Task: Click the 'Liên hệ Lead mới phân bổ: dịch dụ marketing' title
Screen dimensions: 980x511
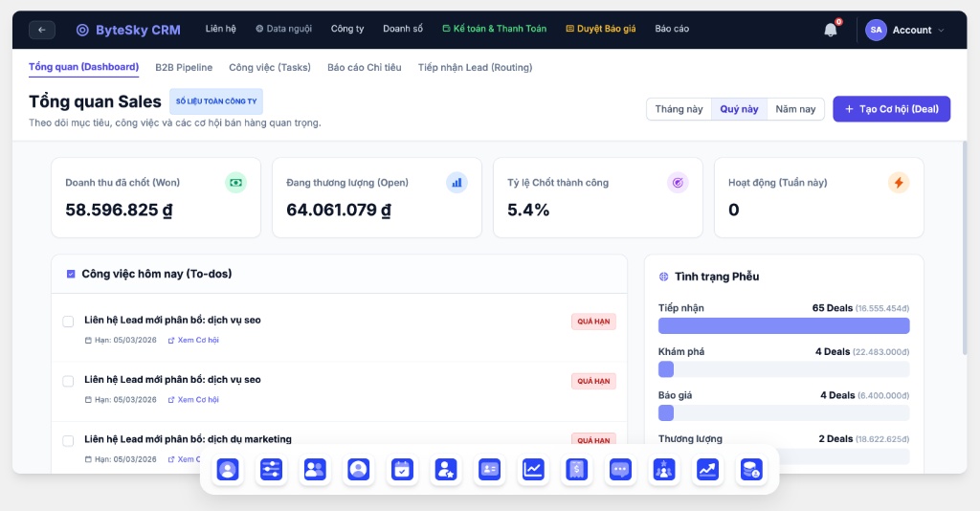Action: pyautogui.click(x=189, y=439)
